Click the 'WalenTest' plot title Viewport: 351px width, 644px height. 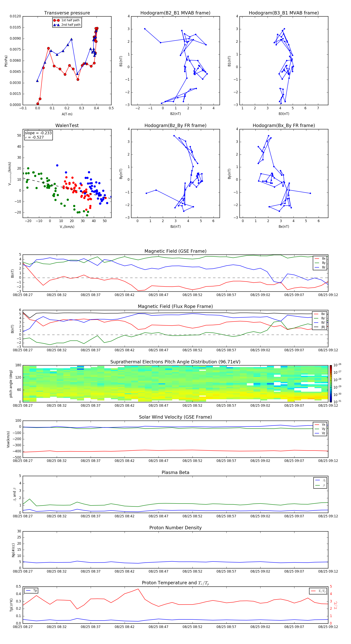[x=67, y=125]
